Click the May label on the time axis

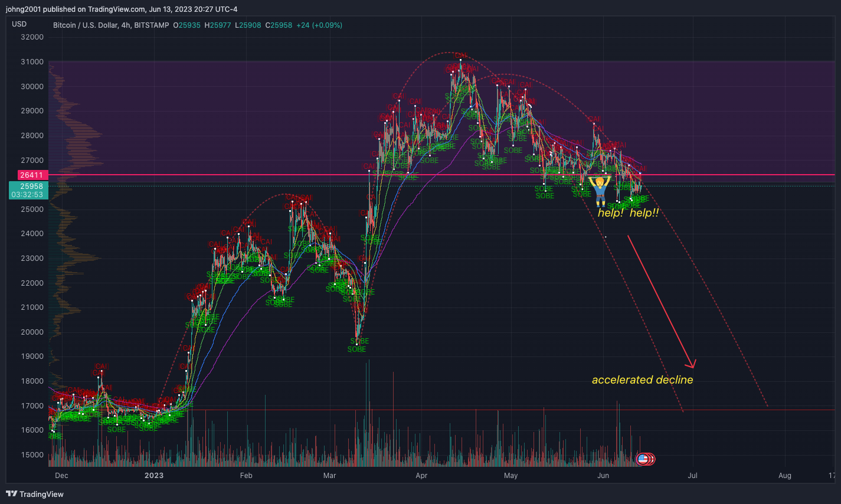(511, 476)
